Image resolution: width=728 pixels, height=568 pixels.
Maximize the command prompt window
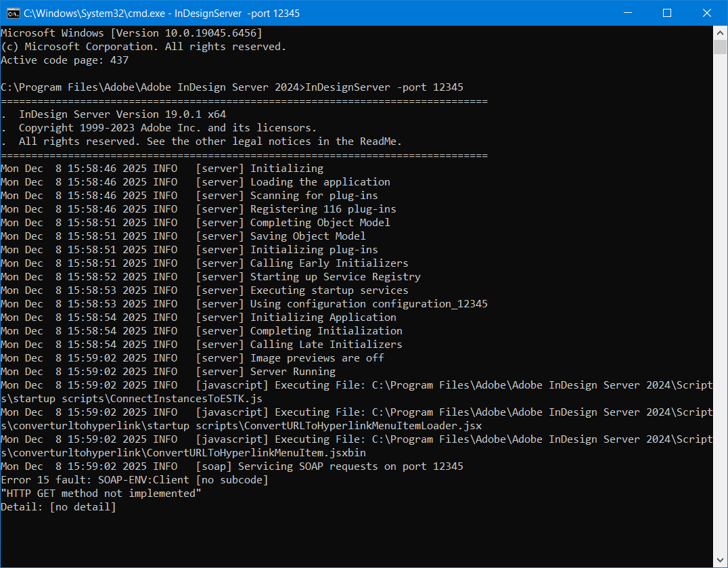666,13
